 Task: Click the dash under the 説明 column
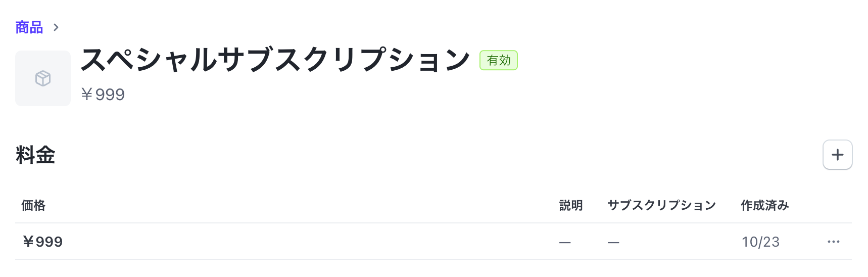point(565,243)
